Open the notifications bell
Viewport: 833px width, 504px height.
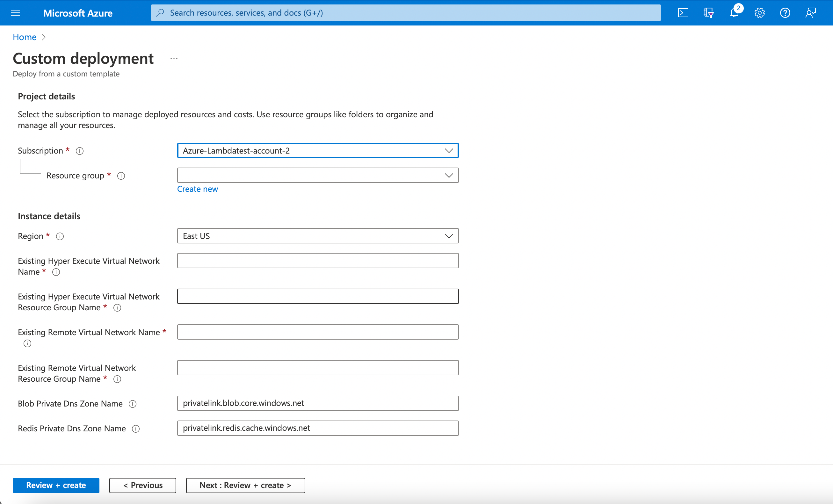point(734,13)
